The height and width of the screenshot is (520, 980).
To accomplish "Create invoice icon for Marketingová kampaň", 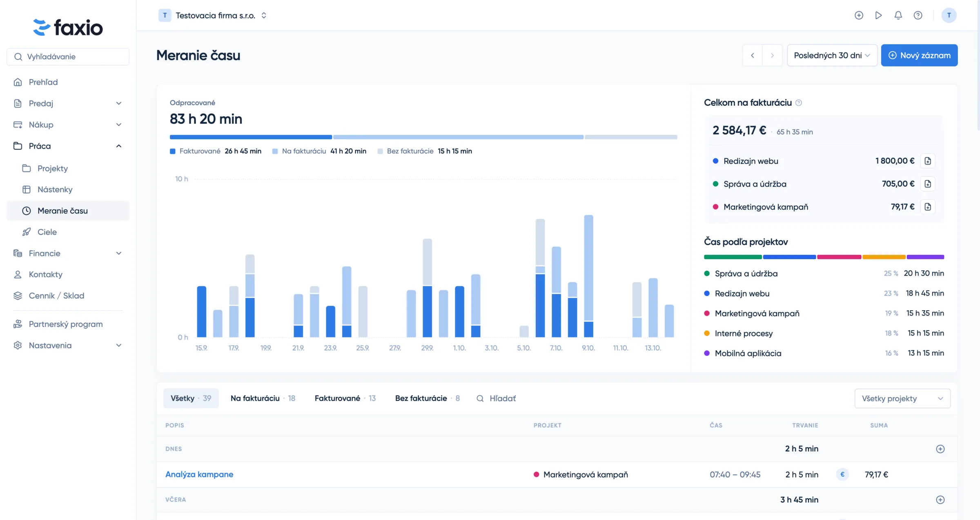I will click(928, 207).
